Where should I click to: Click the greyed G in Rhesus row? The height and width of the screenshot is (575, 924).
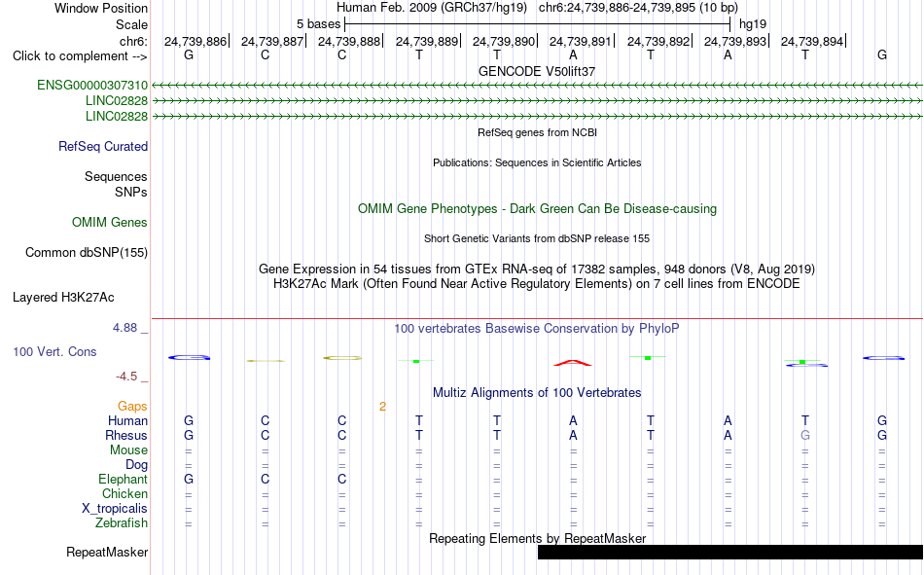[x=805, y=435]
